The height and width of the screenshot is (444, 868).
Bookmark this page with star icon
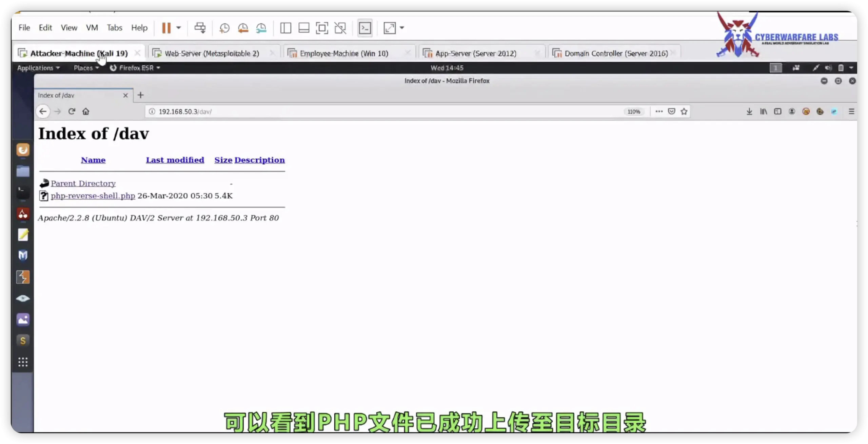tap(684, 112)
